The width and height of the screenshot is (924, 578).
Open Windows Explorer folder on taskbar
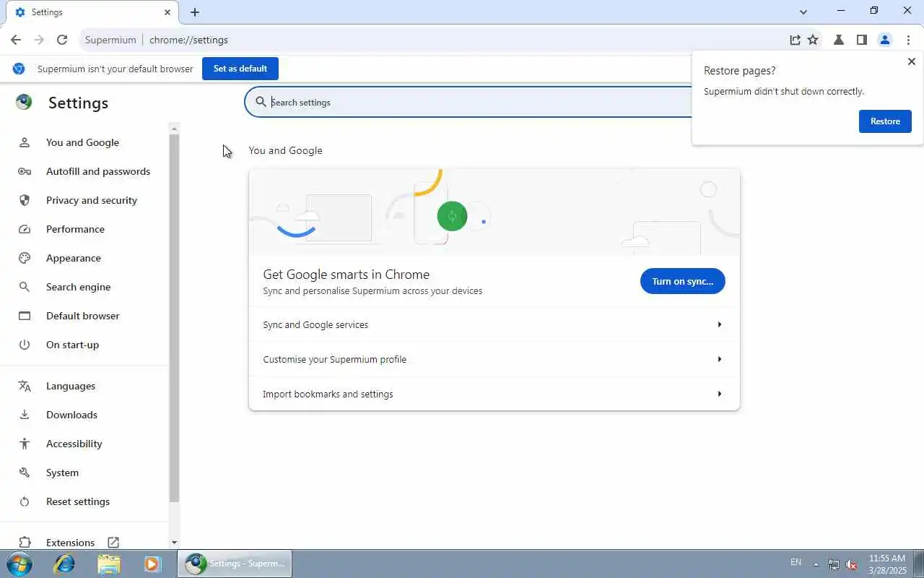tap(108, 564)
